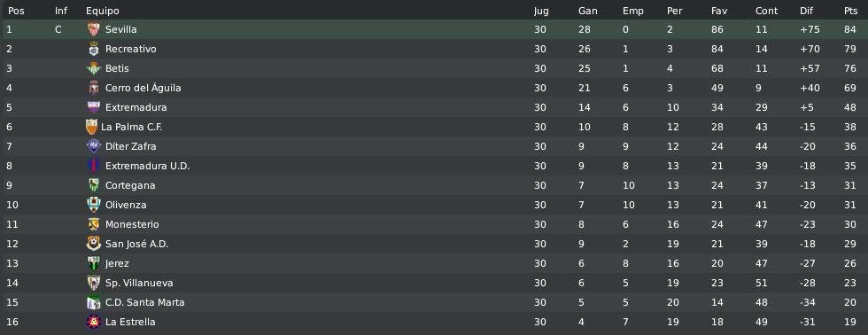Select the Jerez team row
Screen dimensions: 868x335
coord(434,263)
